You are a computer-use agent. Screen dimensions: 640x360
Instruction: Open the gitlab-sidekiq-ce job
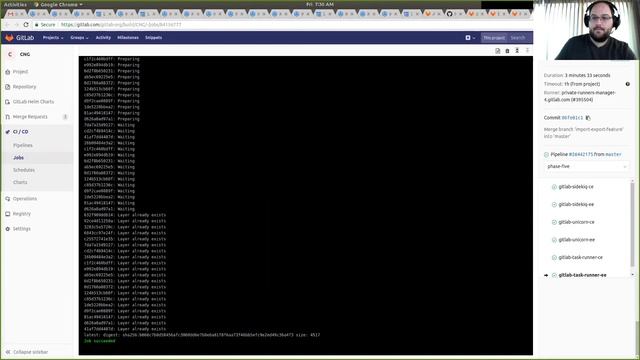click(x=576, y=187)
